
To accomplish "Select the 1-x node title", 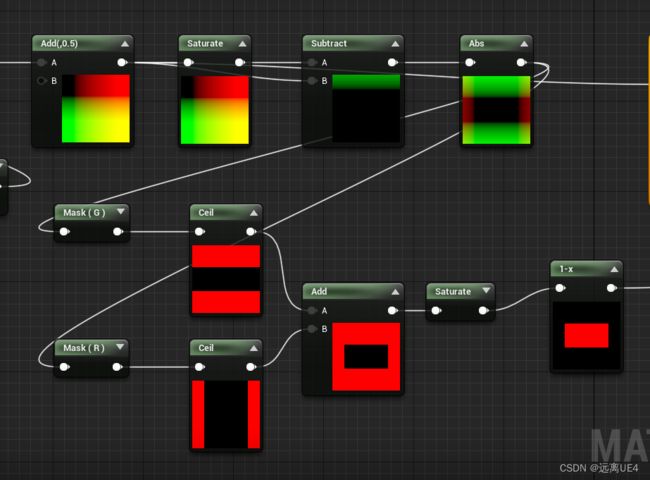I will 566,269.
